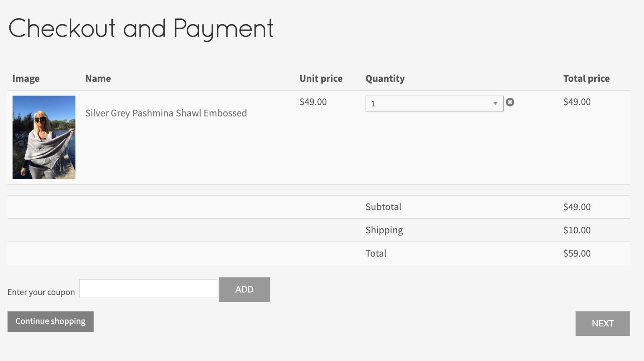Click the Quantity column header
Image resolution: width=644 pixels, height=361 pixels.
(x=385, y=79)
